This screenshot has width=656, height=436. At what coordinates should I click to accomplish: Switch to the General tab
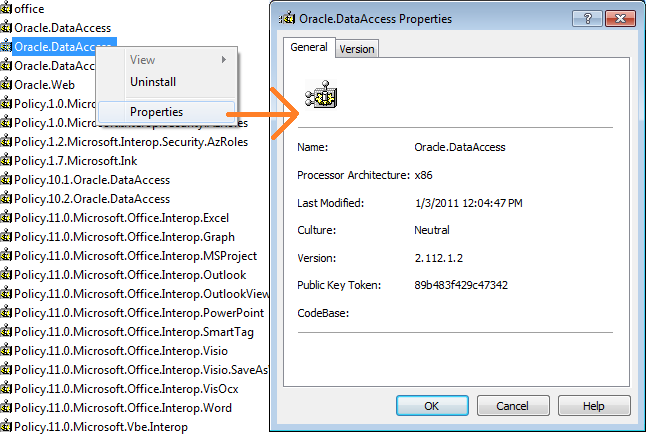coord(309,47)
